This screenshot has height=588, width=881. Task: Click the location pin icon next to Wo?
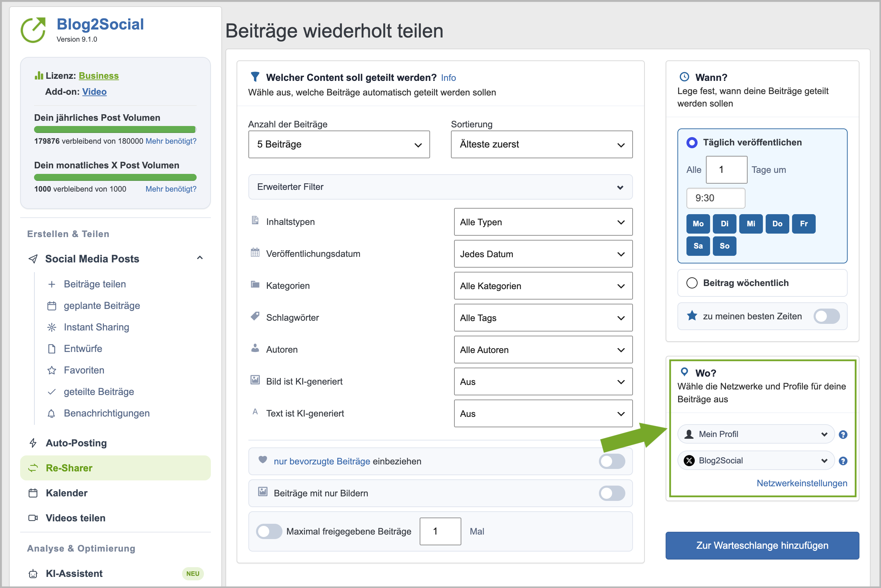(x=684, y=372)
